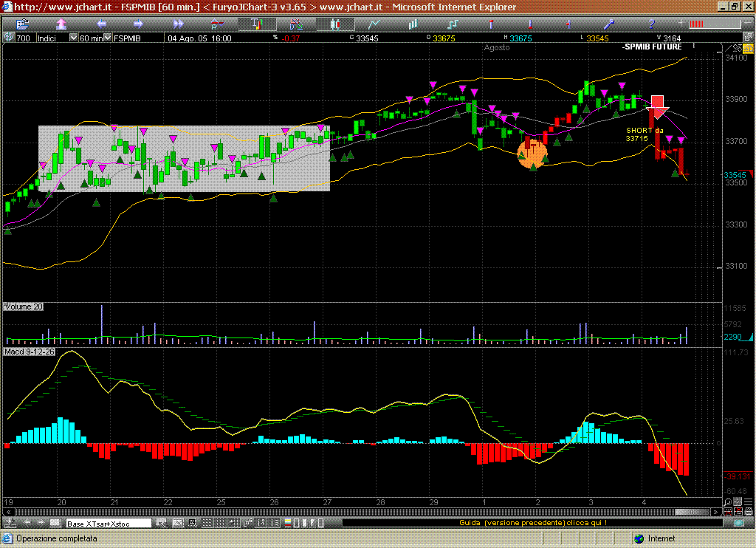756x548 pixels.
Task: Toggle the indicators tool button in toolbar
Action: click(x=257, y=24)
